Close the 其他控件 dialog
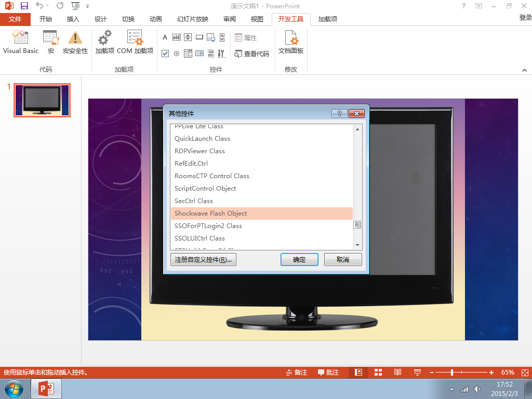This screenshot has height=399, width=532. (x=356, y=113)
